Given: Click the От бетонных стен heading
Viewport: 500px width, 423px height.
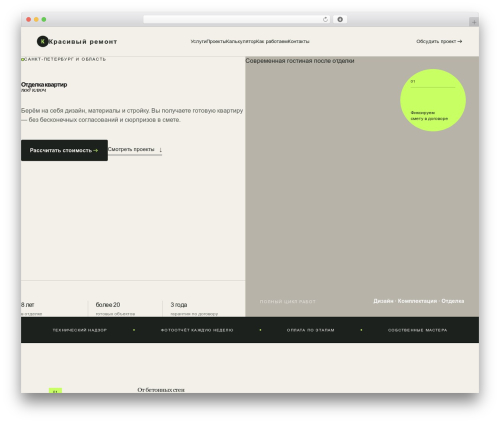Looking at the screenshot, I should coord(161,390).
